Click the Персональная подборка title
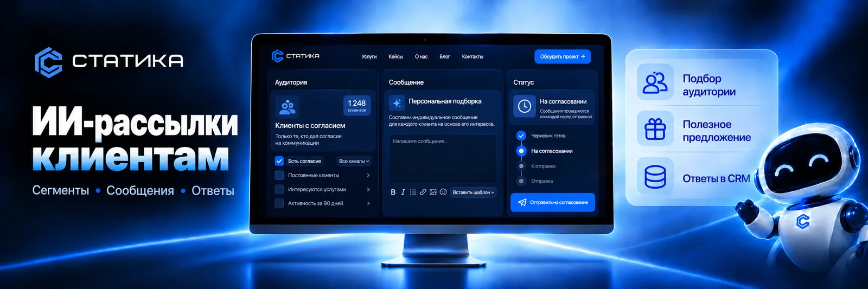The width and height of the screenshot is (868, 289). click(445, 101)
